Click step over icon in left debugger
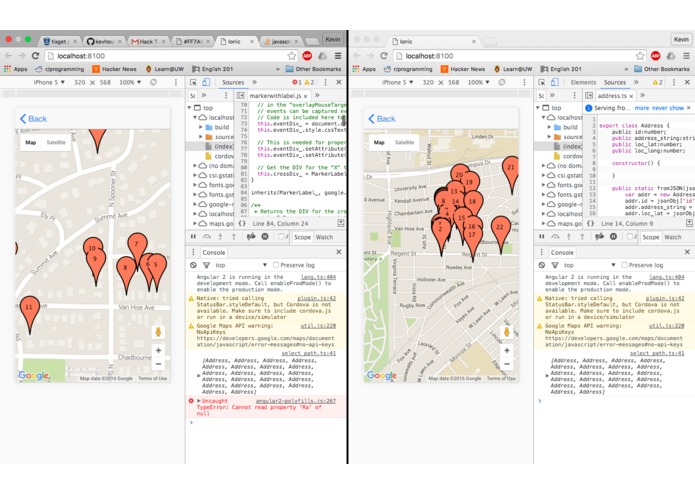The height and width of the screenshot is (494, 695). [207, 237]
